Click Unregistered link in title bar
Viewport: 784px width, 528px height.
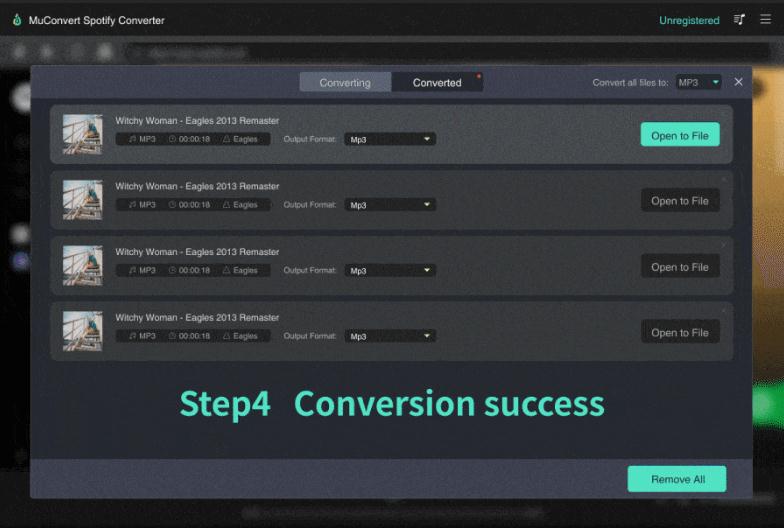689,20
